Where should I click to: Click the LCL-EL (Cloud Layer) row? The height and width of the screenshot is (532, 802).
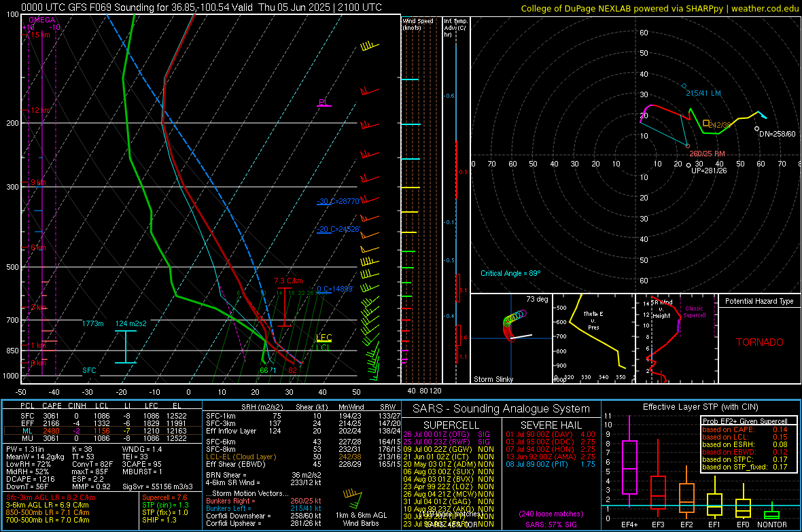click(303, 457)
